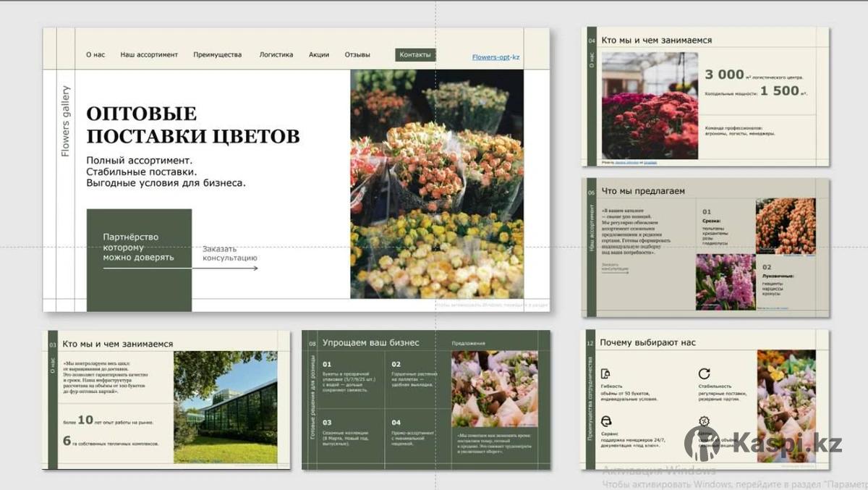Click the green Партнёрство которому можно доверять block
868x490 pixels.
(x=139, y=259)
